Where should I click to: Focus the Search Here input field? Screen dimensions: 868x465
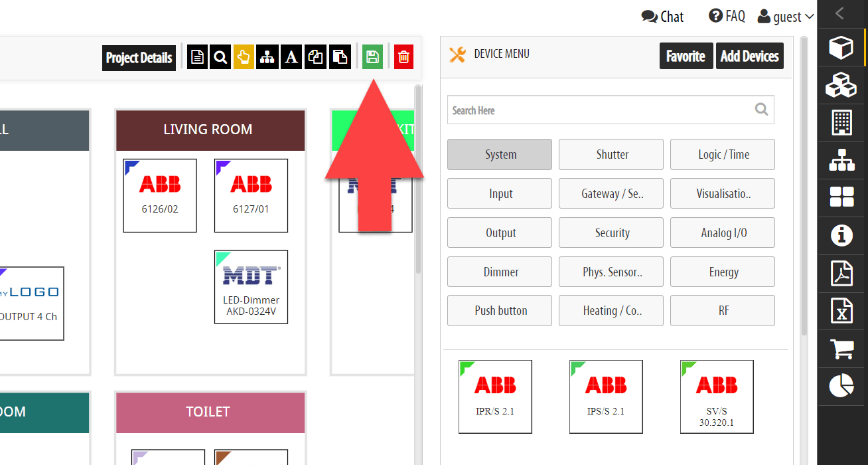(x=611, y=110)
